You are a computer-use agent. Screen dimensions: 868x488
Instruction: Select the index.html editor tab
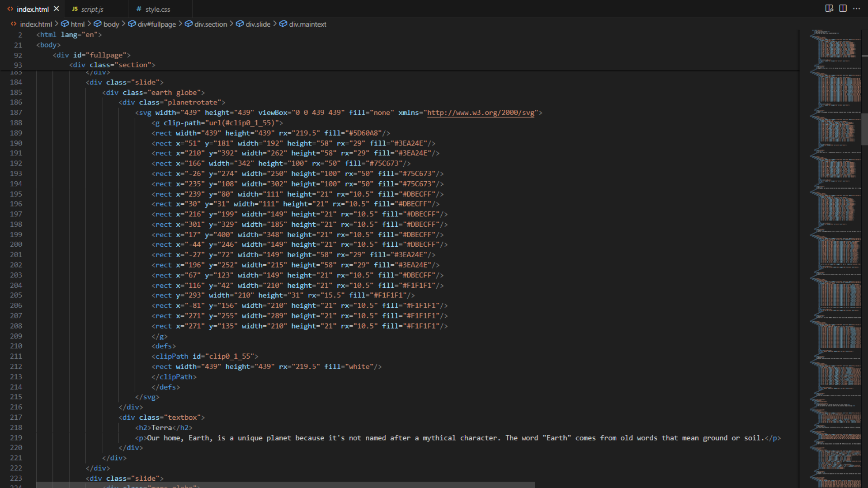click(x=33, y=9)
